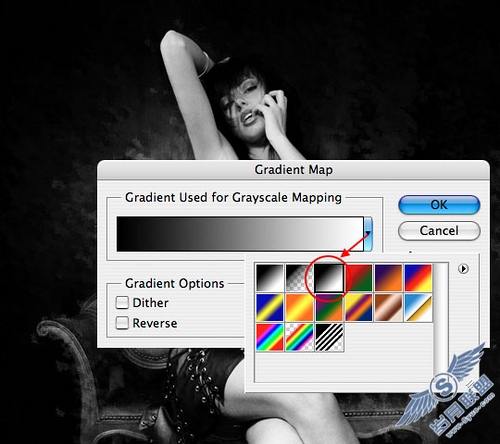This screenshot has width=500, height=444.
Task: Enable the Dither checkbox
Action: 122,303
